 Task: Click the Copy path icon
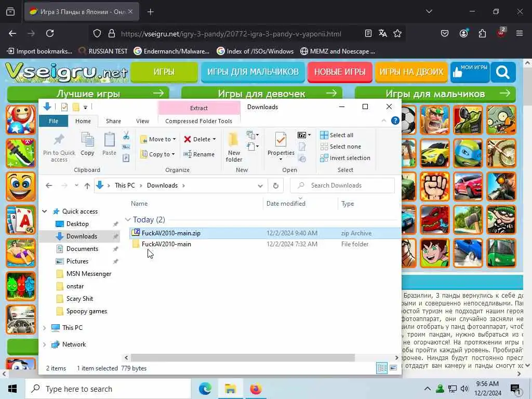126,147
